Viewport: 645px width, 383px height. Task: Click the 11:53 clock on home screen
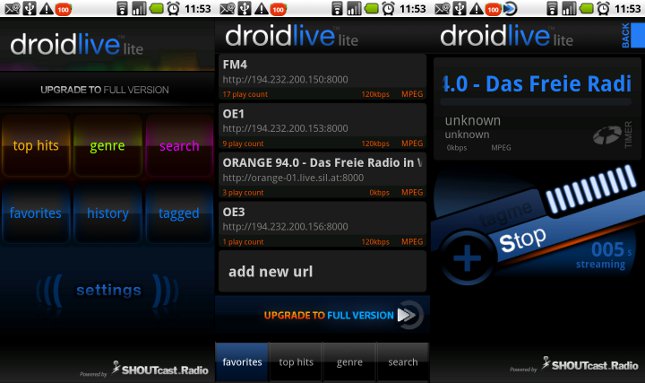point(198,9)
